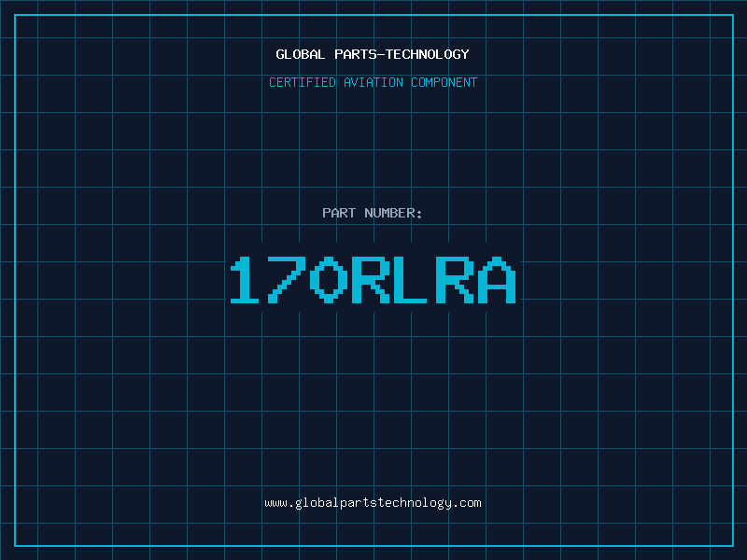Click the bottom-left corner of the cyan frame
The height and width of the screenshot is (560, 747).
click(x=14, y=546)
